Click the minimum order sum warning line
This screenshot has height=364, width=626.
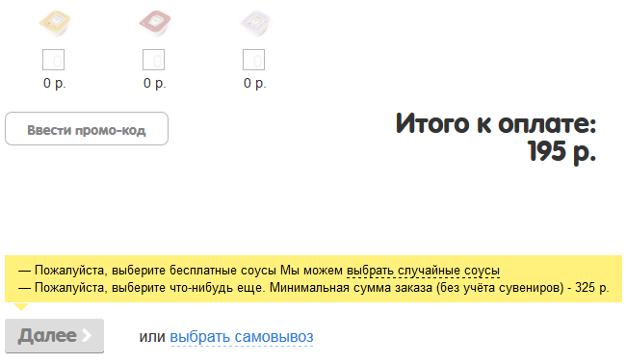point(314,287)
